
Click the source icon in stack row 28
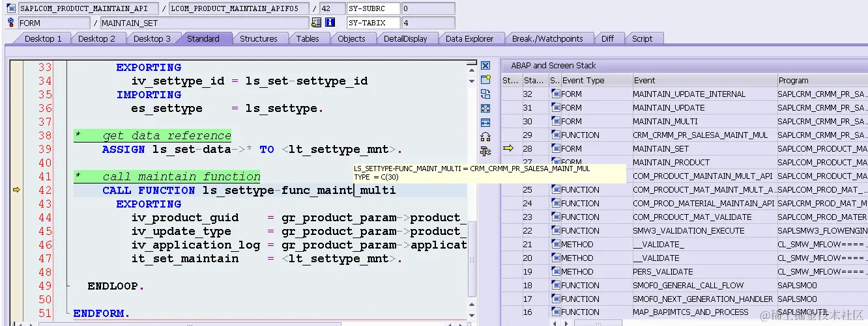[x=555, y=149]
